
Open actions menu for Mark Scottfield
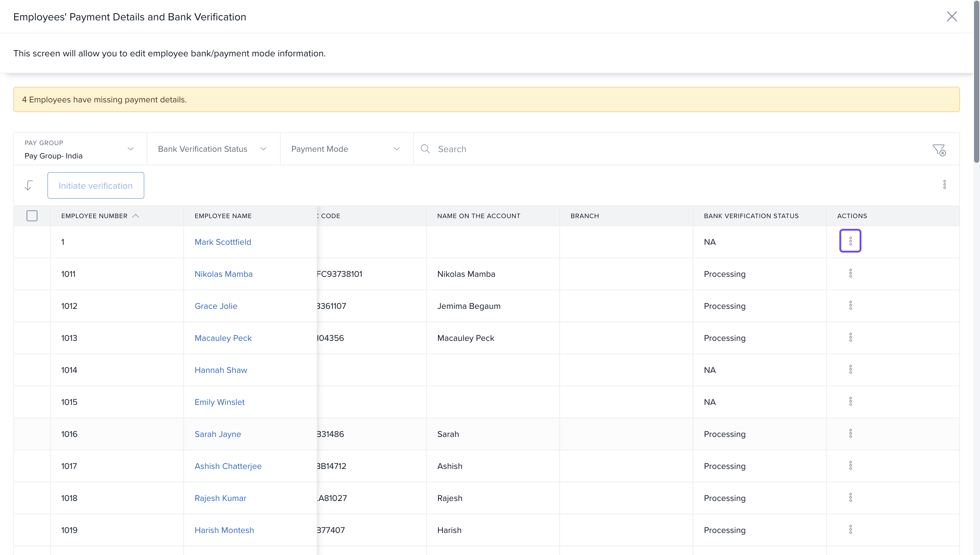(850, 241)
